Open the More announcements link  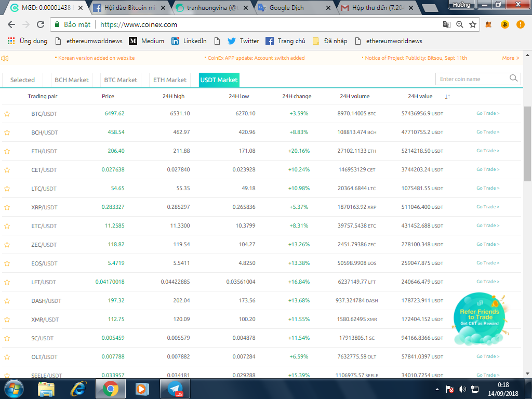click(x=511, y=58)
